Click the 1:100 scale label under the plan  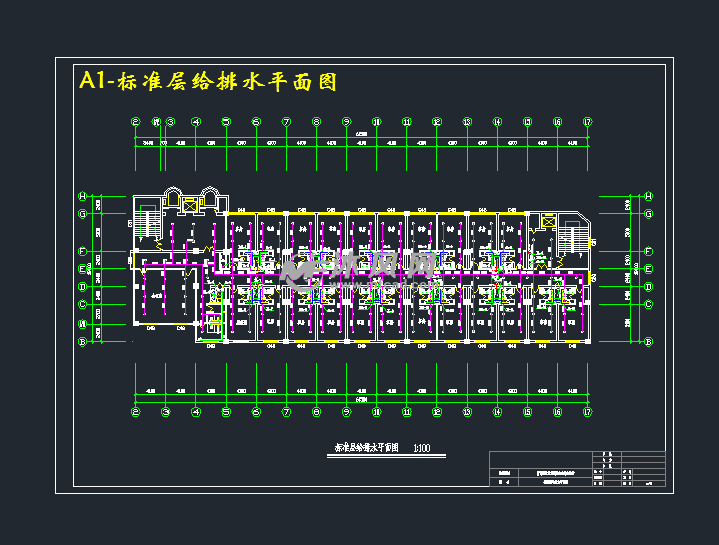coord(421,449)
